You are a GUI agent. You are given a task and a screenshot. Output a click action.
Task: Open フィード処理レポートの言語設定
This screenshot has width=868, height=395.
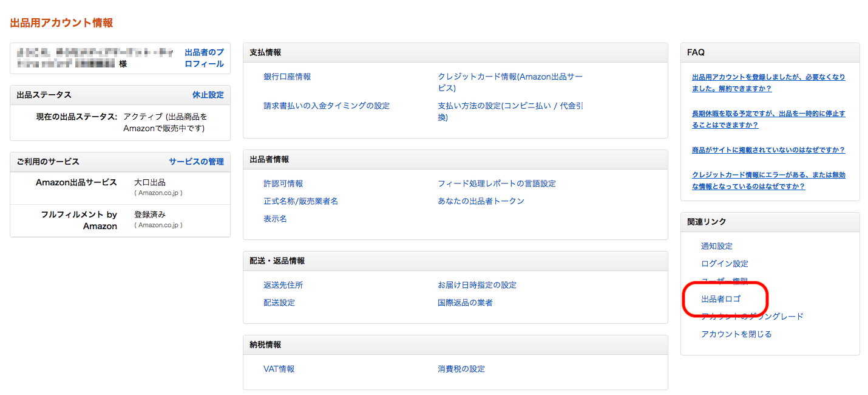pos(497,184)
